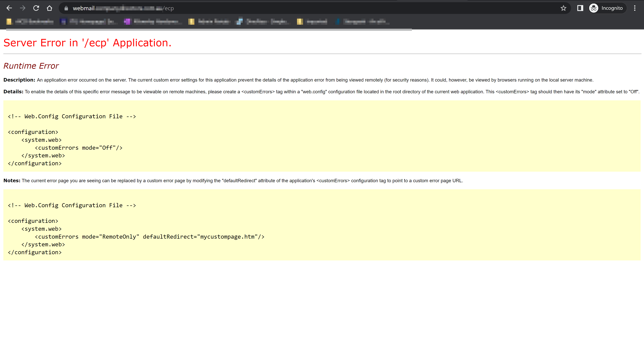
Task: Click the customErrors mode="Off" code line
Action: (x=78, y=148)
